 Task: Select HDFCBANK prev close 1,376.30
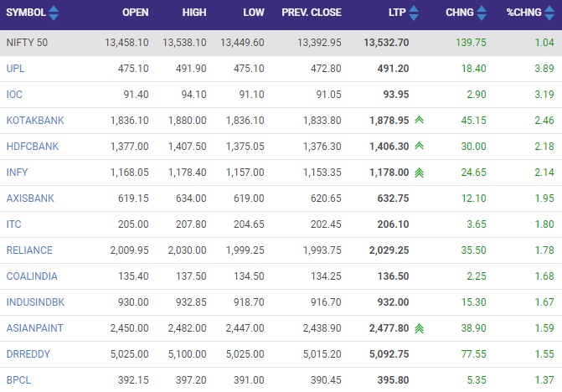[x=322, y=147]
